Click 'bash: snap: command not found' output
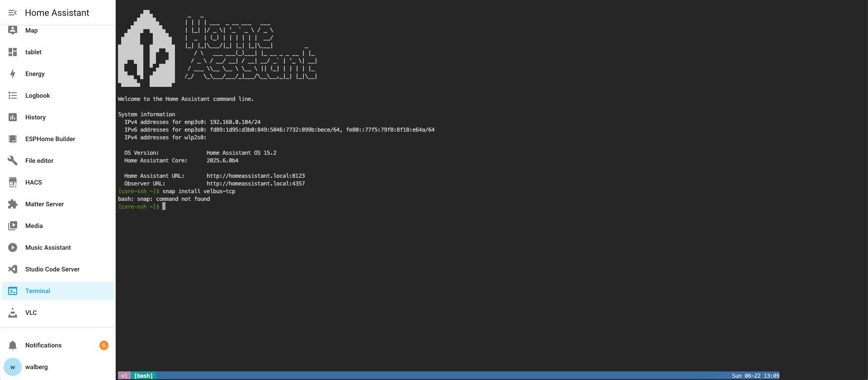Image resolution: width=868 pixels, height=380 pixels. click(x=164, y=199)
